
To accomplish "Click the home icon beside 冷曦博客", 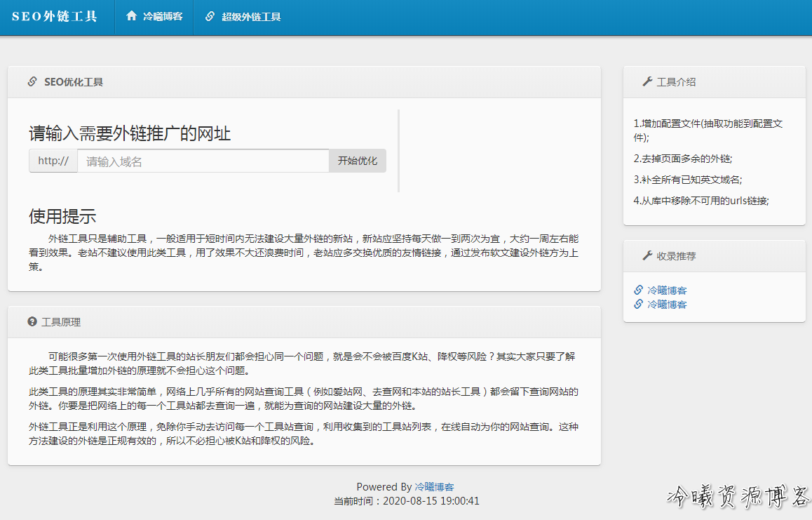I will click(x=132, y=16).
